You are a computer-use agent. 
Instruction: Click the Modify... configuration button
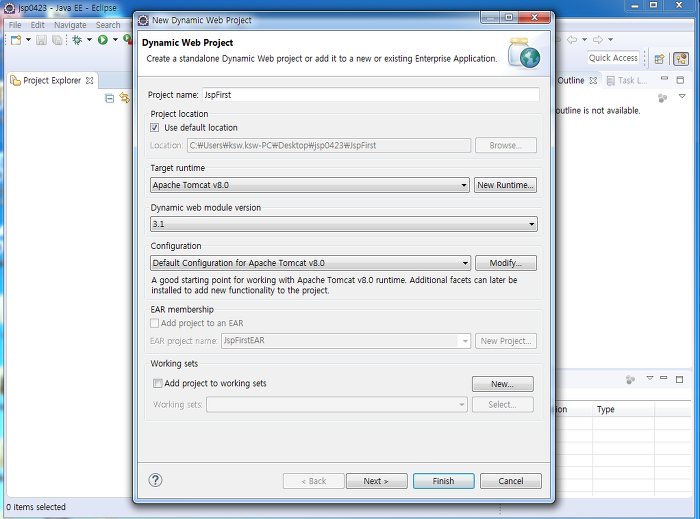point(506,263)
